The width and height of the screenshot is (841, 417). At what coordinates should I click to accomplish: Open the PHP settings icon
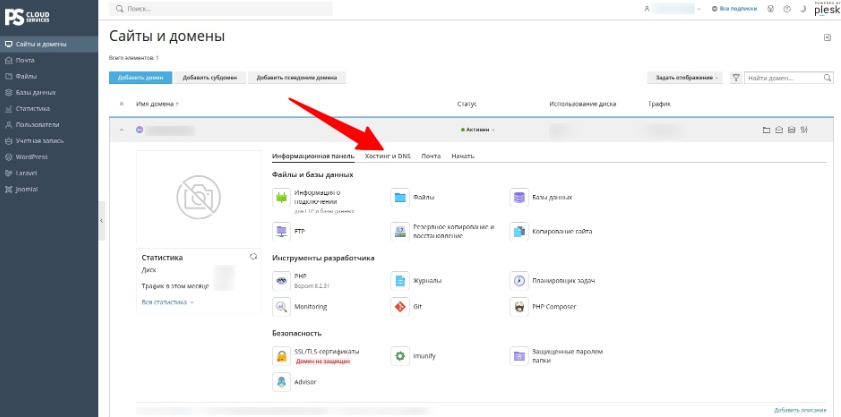pos(281,280)
